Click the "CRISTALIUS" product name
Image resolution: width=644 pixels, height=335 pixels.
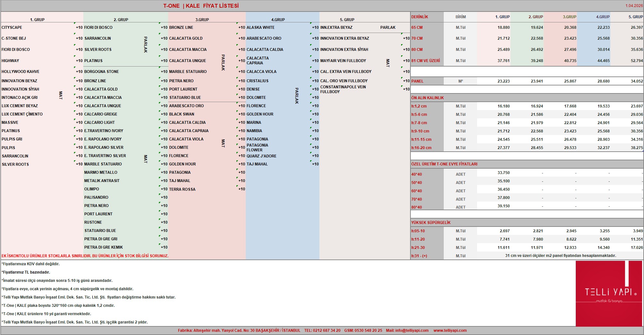[258, 81]
